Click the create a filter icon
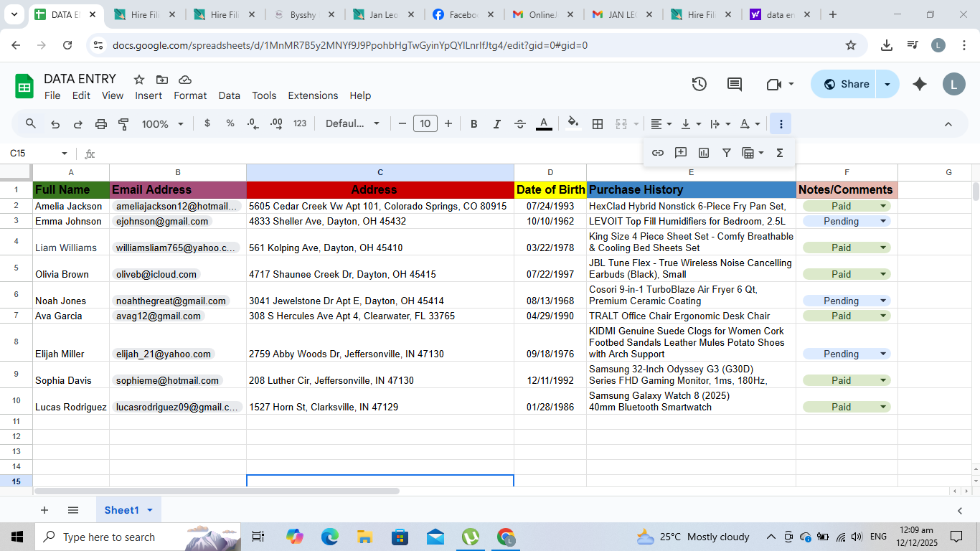 pyautogui.click(x=727, y=153)
